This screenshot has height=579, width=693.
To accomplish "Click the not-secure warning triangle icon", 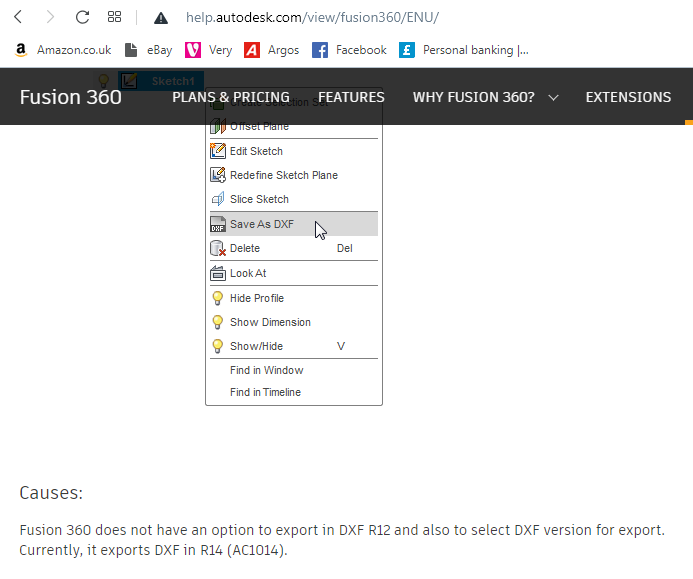I will point(160,18).
